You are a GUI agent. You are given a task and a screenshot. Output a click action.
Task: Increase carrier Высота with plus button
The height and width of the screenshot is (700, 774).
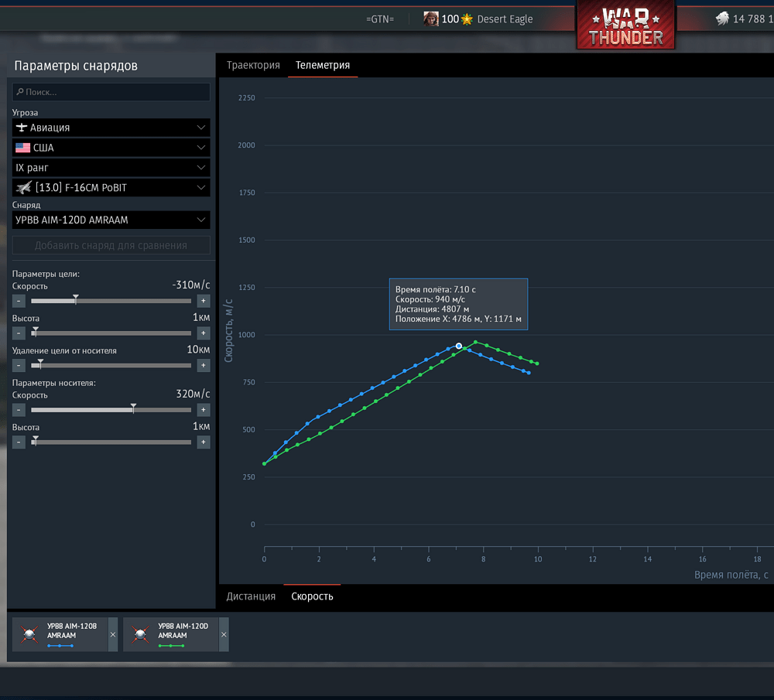204,442
